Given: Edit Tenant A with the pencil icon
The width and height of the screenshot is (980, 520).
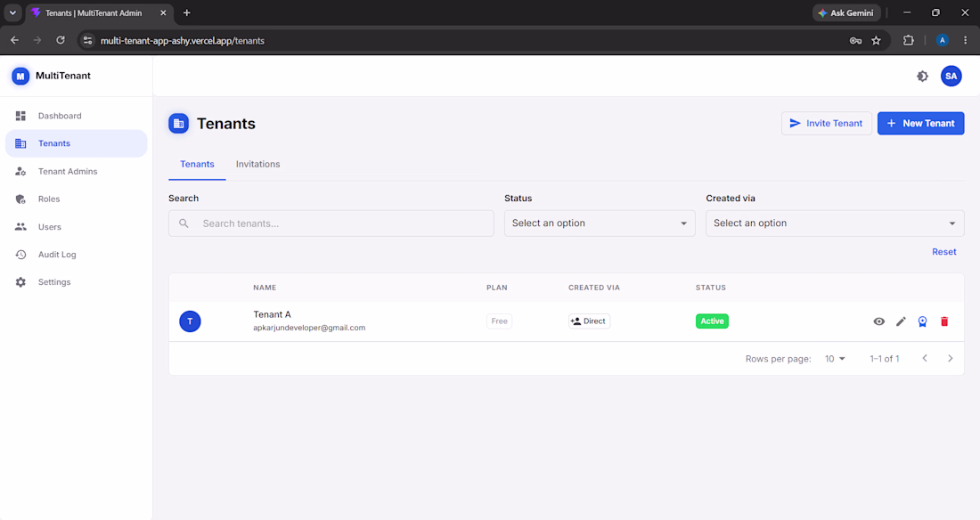Looking at the screenshot, I should 901,321.
